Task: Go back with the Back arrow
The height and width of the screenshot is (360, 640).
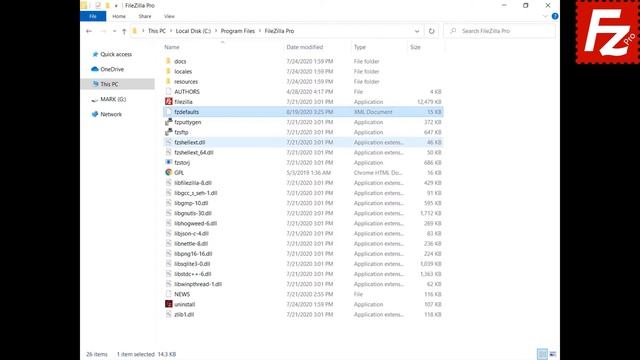Action: tap(89, 31)
